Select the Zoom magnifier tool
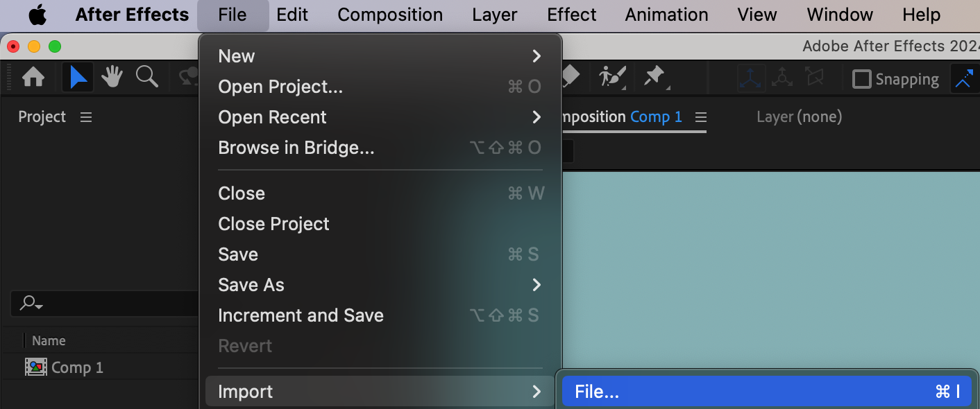 coord(147,77)
